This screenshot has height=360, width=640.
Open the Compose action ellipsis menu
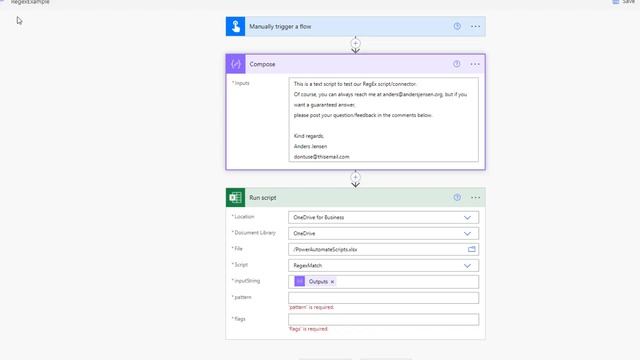475,64
